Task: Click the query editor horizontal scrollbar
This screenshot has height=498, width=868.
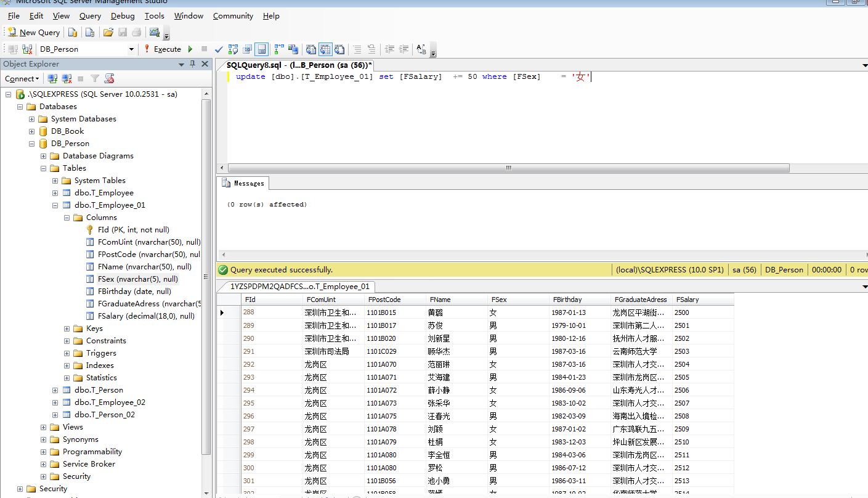Action: coord(508,168)
